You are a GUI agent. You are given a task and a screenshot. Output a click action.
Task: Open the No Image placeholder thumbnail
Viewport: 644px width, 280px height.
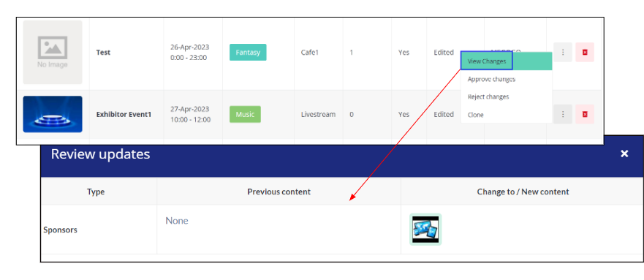tap(53, 52)
